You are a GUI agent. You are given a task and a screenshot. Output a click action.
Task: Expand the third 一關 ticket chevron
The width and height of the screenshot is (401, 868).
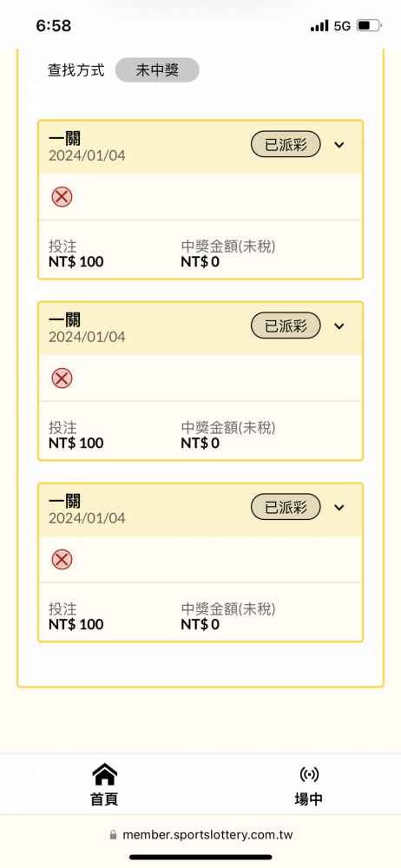pos(339,507)
